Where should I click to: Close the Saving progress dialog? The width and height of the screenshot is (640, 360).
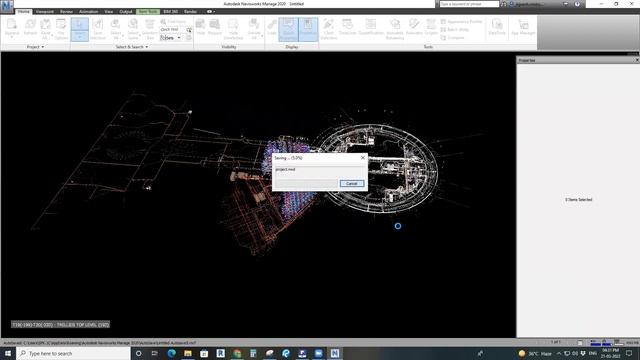coord(363,158)
